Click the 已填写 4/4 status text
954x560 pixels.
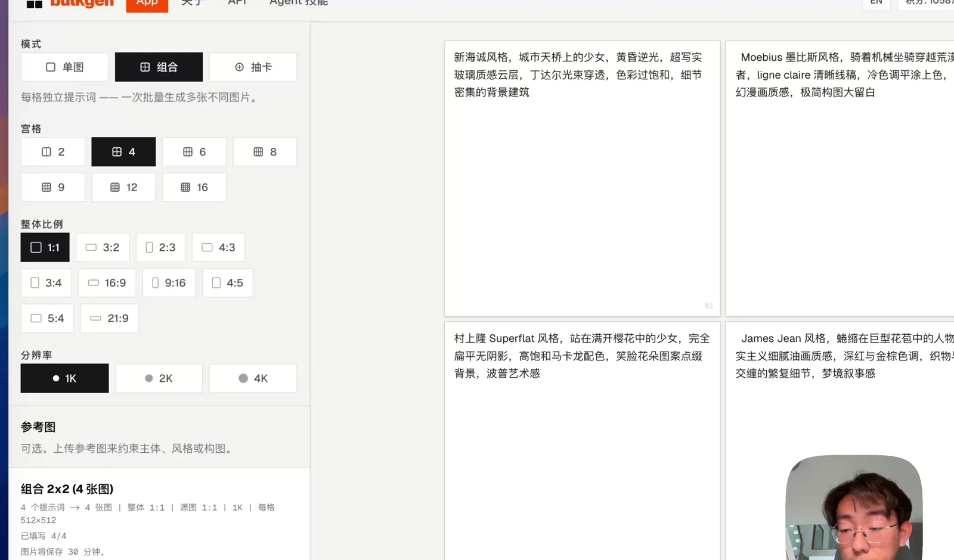point(44,536)
